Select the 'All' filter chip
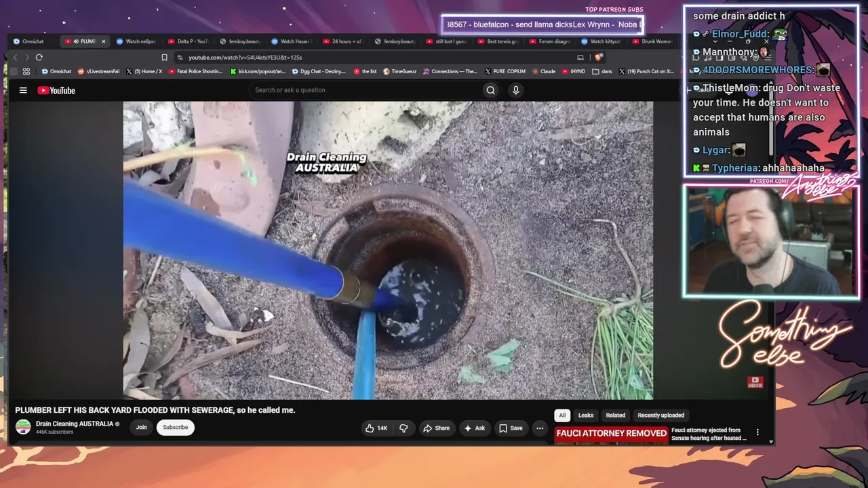 point(562,415)
